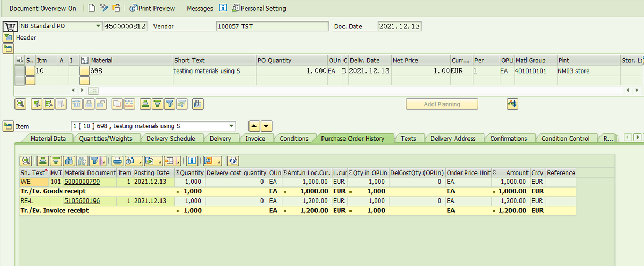This screenshot has width=644, height=266.
Task: Open the Texts tab
Action: click(x=408, y=139)
